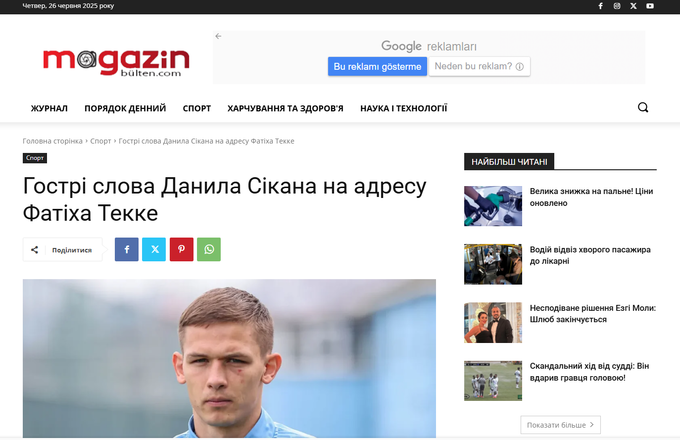Share article on X using blue button

pos(154,249)
